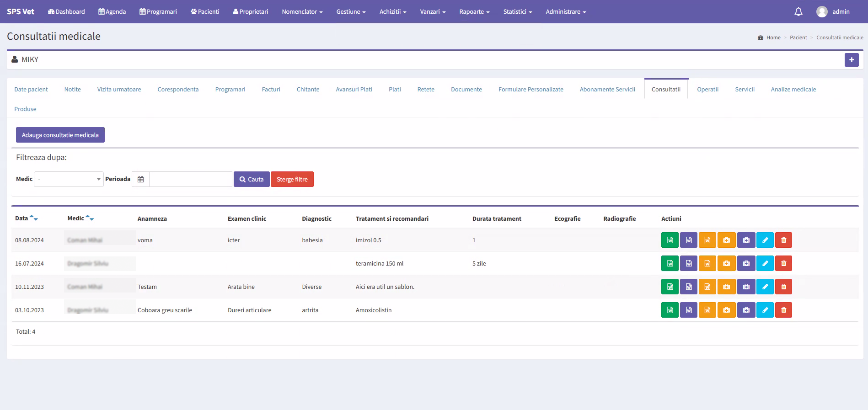Screen dimensions: 868x410
Task: Click purple medkit icon in 08.08.2024 row
Action: point(746,240)
